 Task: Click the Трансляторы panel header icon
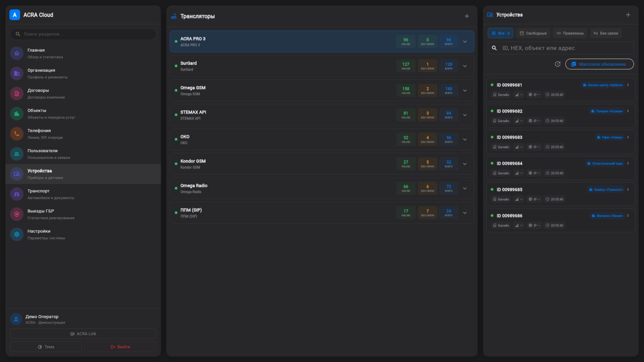tap(174, 16)
